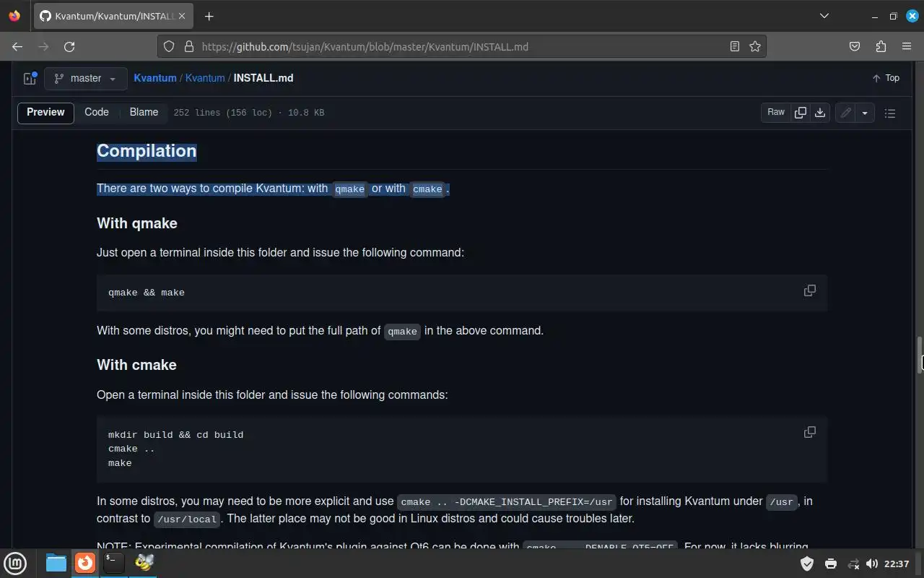This screenshot has width=924, height=578.
Task: Expand more edit options dropdown
Action: 865,113
